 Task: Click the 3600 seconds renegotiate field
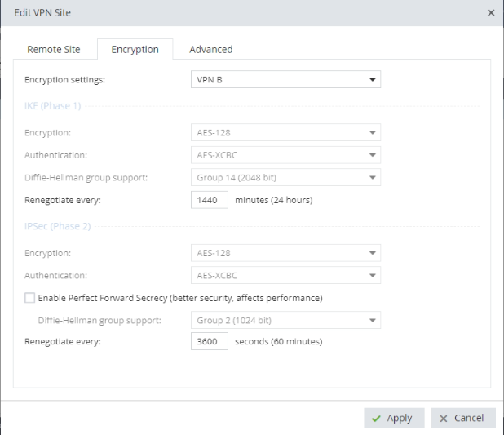[210, 341]
